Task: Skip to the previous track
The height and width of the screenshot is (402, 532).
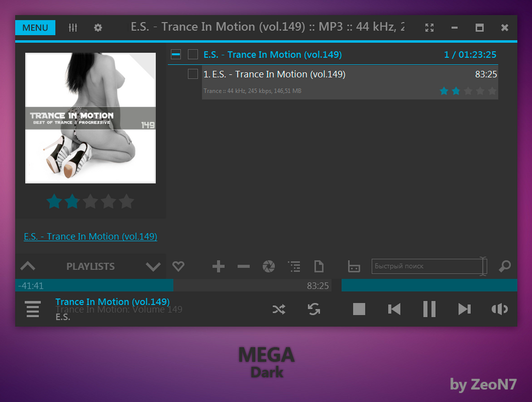Action: 394,309
